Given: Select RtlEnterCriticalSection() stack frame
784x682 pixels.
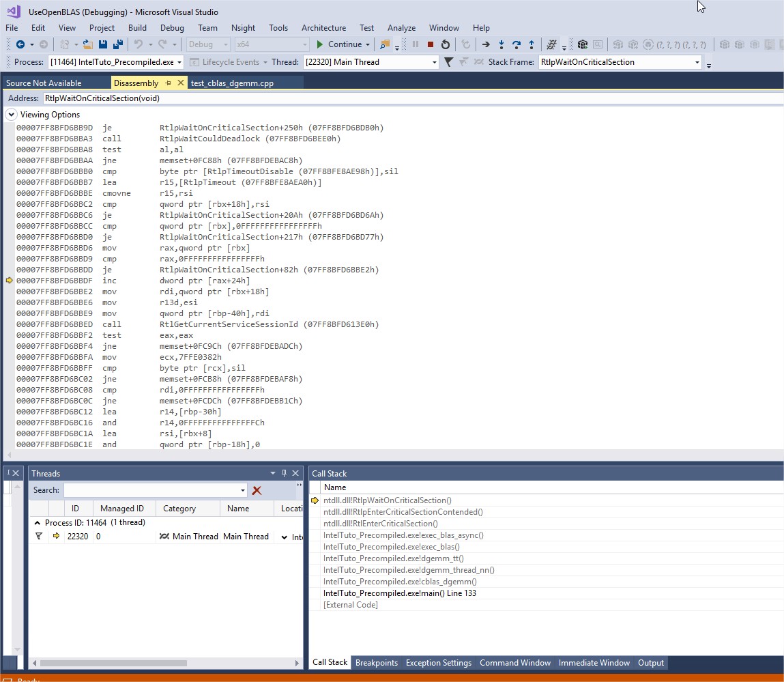Looking at the screenshot, I should 381,524.
